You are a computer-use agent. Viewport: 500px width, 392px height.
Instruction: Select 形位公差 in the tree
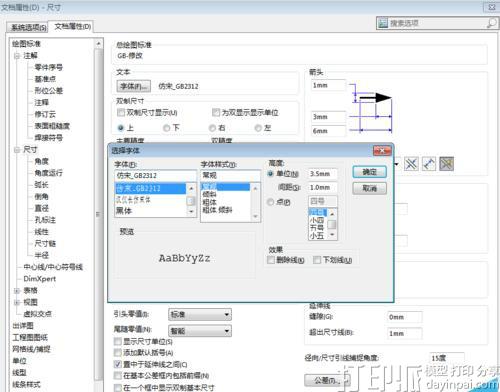(49, 91)
